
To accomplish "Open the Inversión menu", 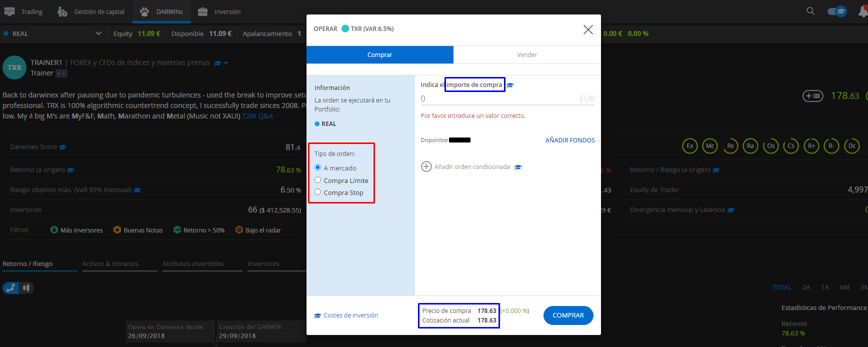I will point(219,11).
